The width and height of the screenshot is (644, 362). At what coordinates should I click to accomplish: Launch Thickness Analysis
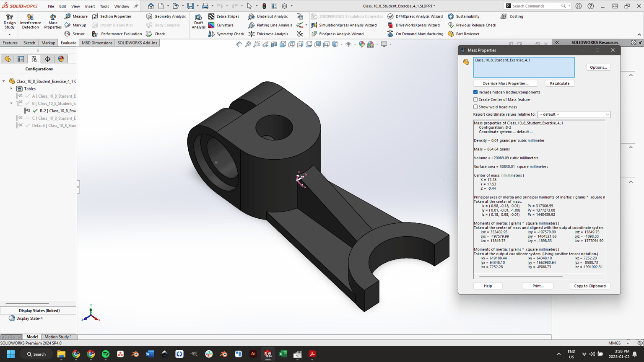coord(268,34)
